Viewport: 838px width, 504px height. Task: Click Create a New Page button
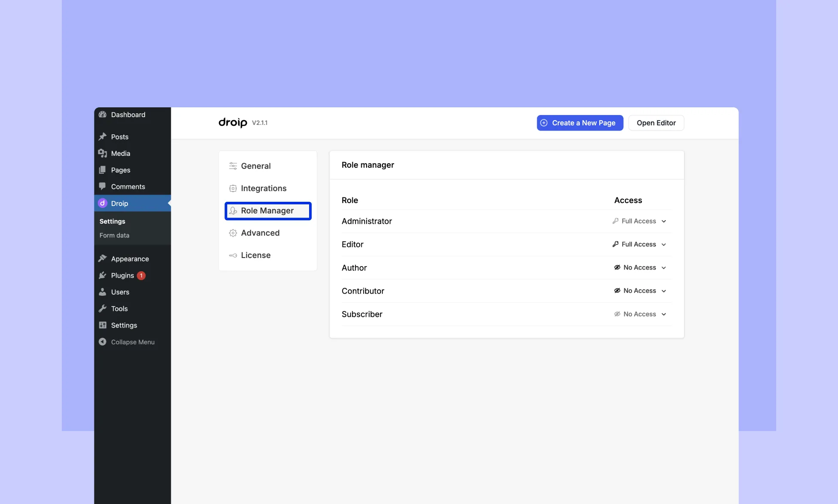pos(580,123)
